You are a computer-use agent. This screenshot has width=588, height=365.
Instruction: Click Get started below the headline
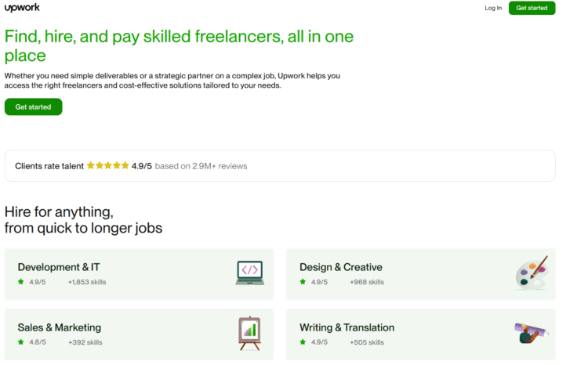(x=34, y=107)
